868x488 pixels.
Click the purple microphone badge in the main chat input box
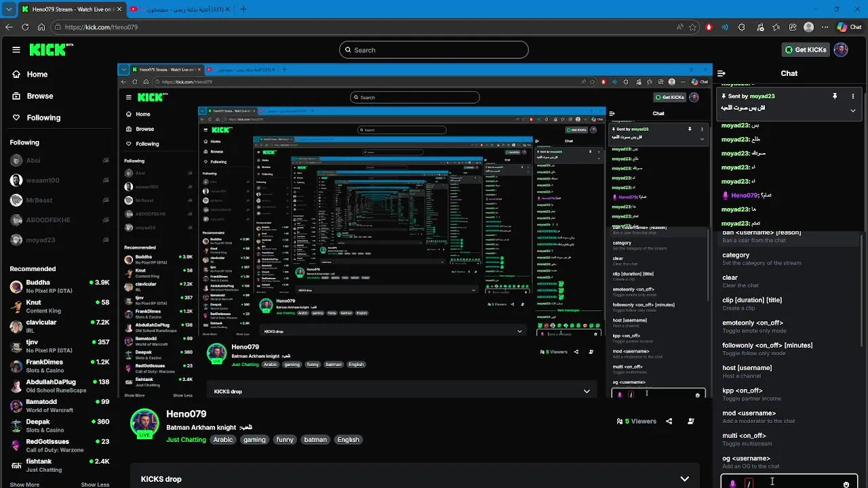coord(732,483)
